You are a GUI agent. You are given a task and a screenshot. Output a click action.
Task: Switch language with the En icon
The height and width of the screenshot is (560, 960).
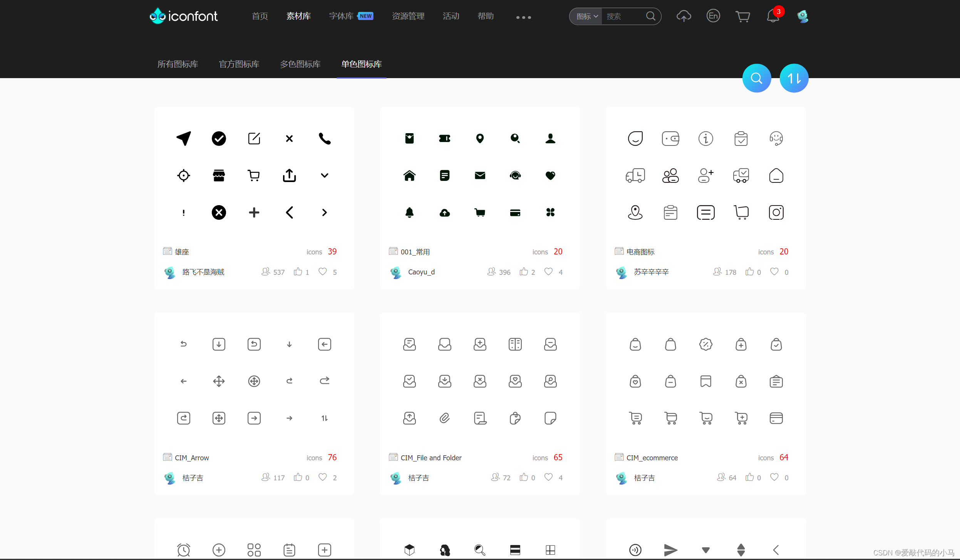point(713,16)
